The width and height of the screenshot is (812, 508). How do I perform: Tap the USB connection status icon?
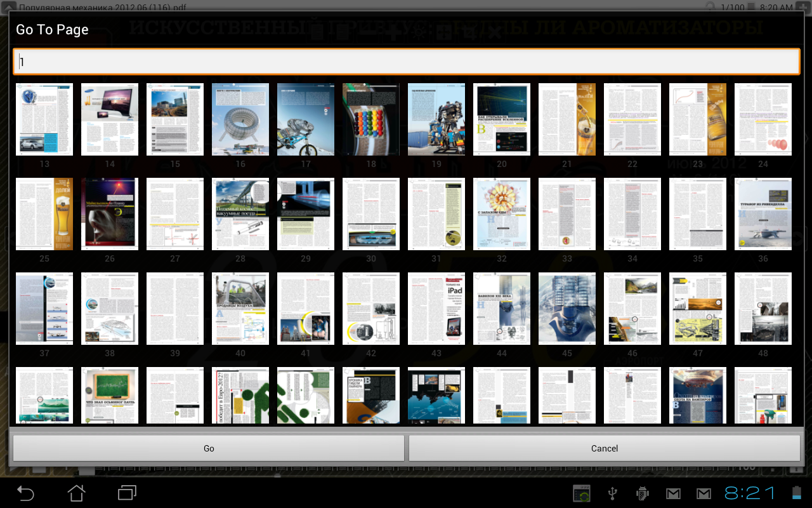[x=613, y=493]
